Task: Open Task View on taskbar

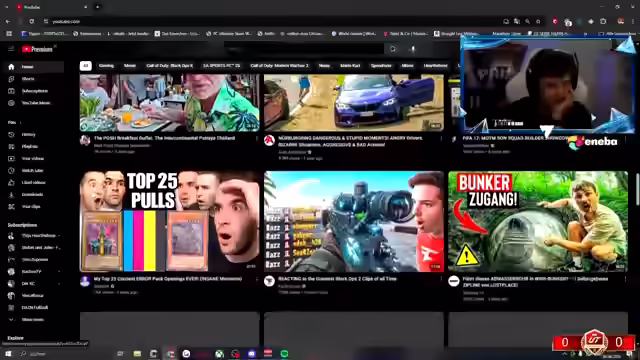Action: 120,353
